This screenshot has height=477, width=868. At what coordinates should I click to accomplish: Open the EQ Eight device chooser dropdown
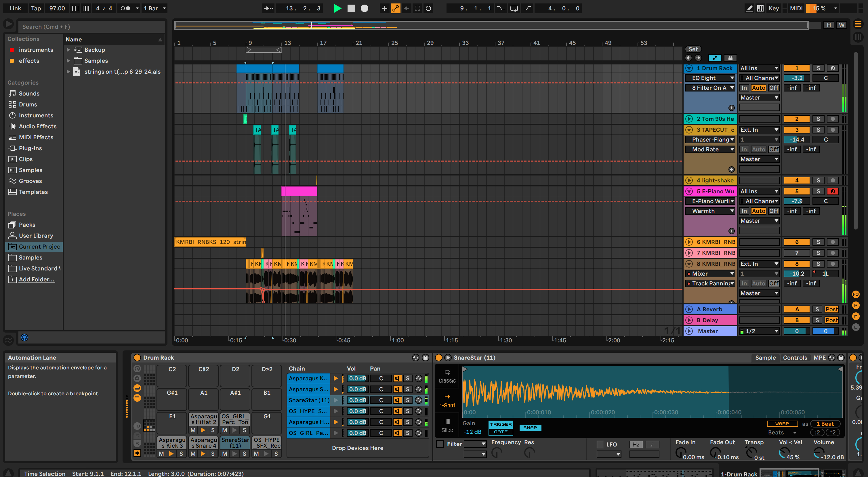pyautogui.click(x=710, y=78)
